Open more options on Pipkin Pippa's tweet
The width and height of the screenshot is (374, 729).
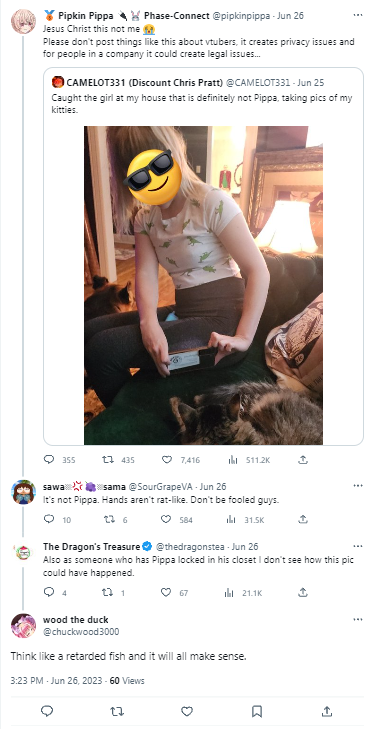click(358, 15)
